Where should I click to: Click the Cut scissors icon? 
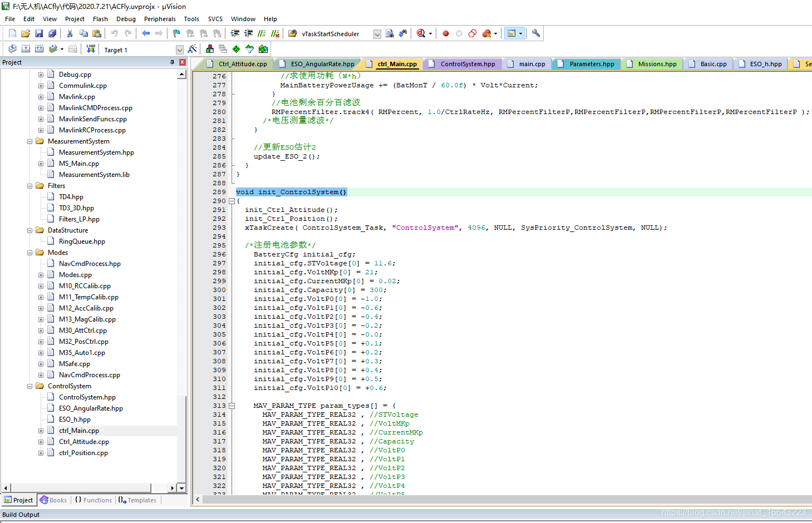[x=70, y=33]
